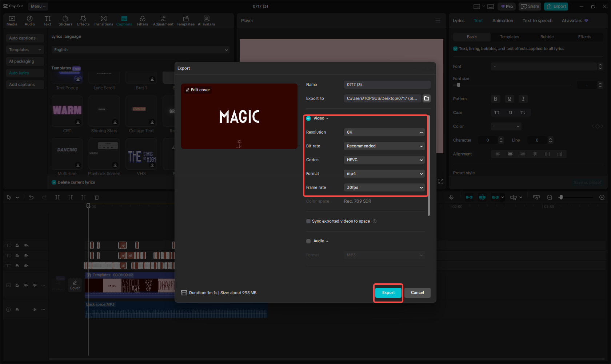The image size is (611, 364).
Task: Open the Resolution dropdown showing 8K
Action: (384, 132)
